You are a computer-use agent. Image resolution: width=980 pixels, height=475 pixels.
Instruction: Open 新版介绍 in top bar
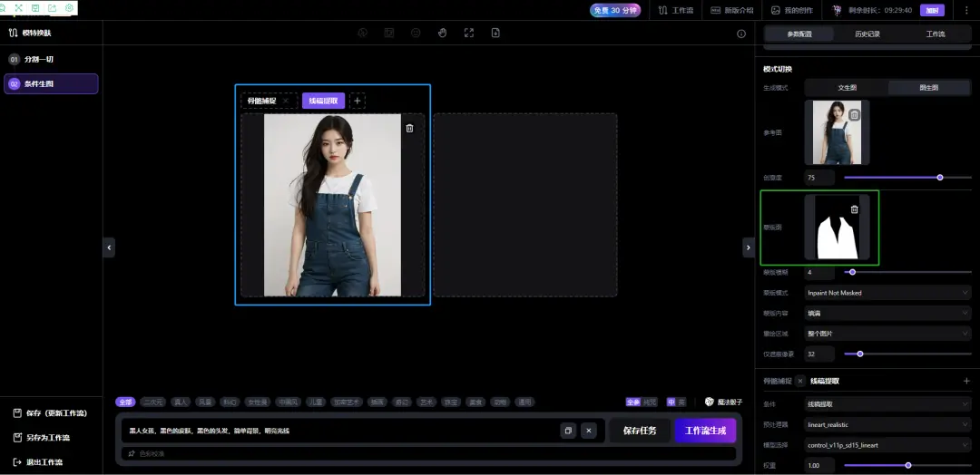[x=732, y=10]
